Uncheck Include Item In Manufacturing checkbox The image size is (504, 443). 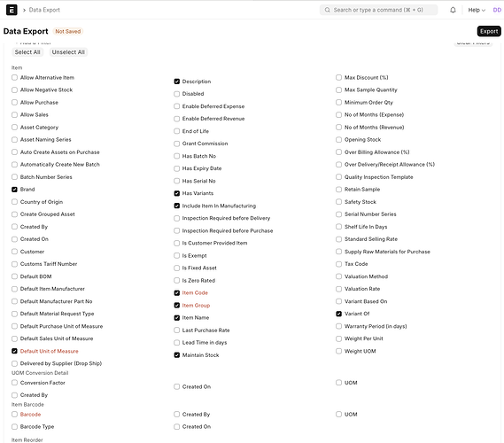click(177, 206)
